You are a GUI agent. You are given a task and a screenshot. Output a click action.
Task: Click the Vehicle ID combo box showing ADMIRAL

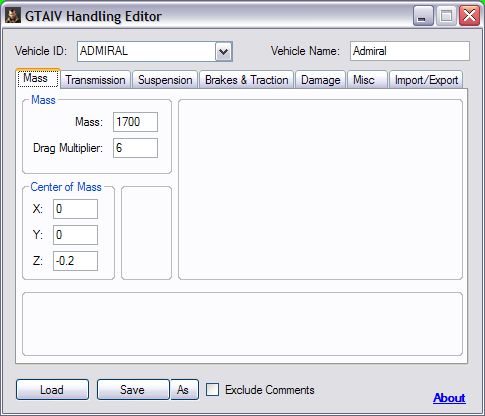(x=155, y=51)
